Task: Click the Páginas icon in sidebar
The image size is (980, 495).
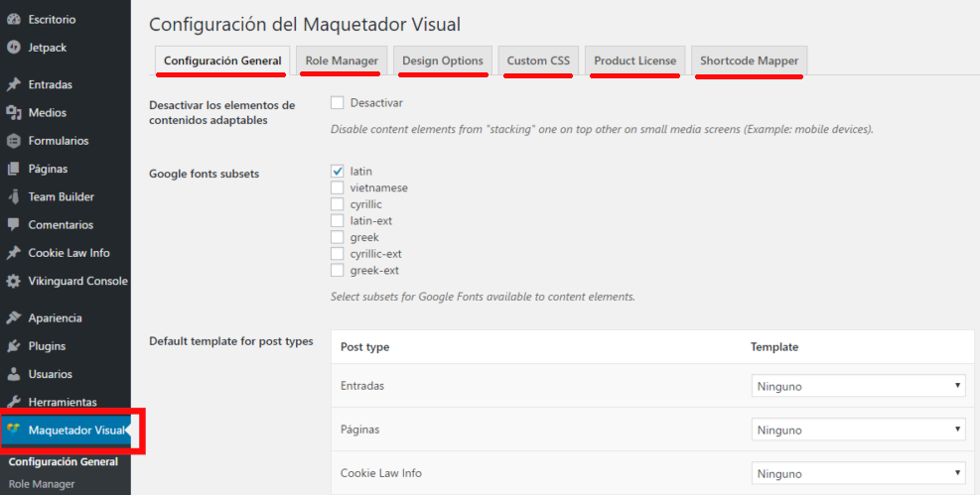Action: (x=14, y=169)
